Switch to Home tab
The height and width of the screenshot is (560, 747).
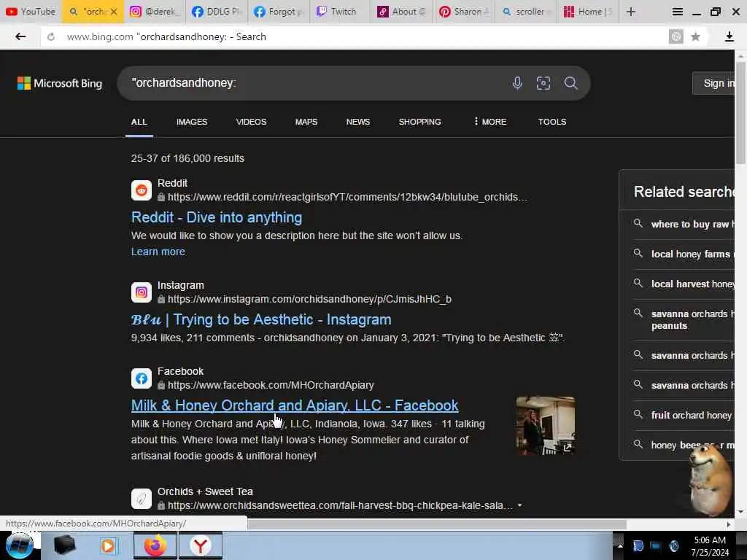(589, 12)
